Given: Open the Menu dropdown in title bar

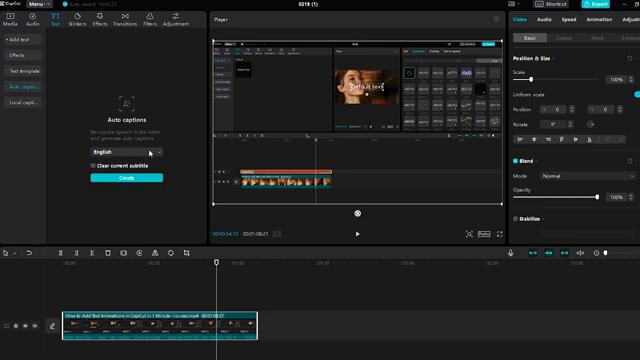Looking at the screenshot, I should tap(39, 4).
